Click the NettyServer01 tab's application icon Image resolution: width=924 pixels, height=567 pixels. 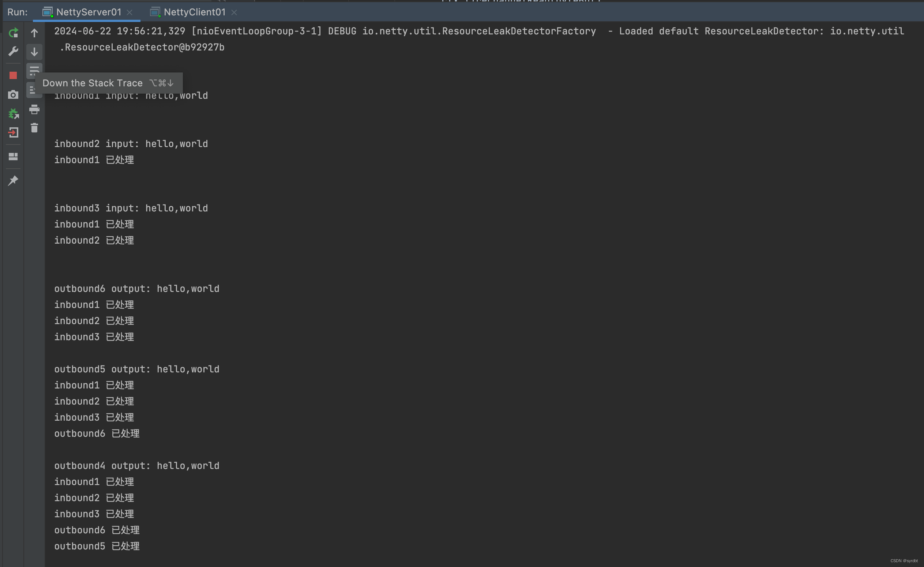click(x=47, y=12)
